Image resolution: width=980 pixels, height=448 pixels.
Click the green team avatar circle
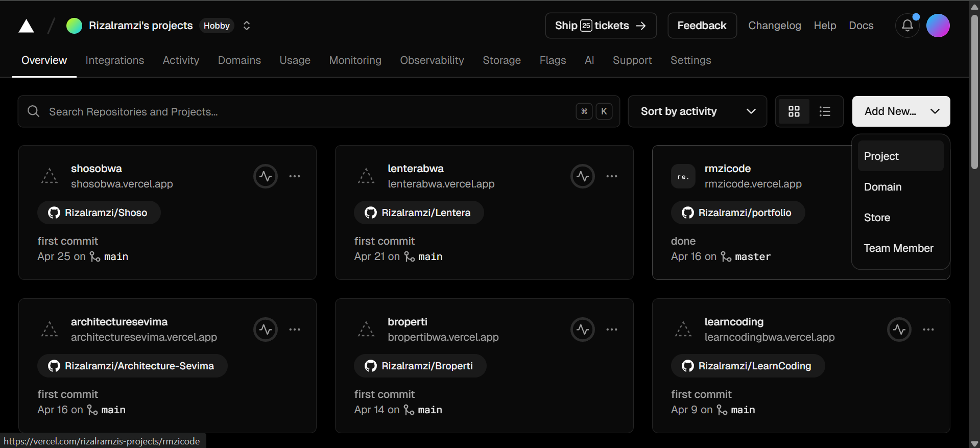(x=74, y=26)
